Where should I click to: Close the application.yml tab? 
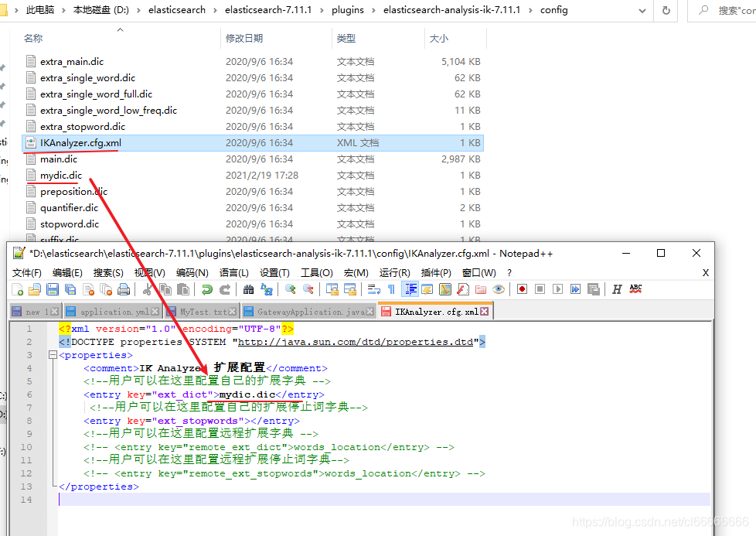click(x=155, y=312)
